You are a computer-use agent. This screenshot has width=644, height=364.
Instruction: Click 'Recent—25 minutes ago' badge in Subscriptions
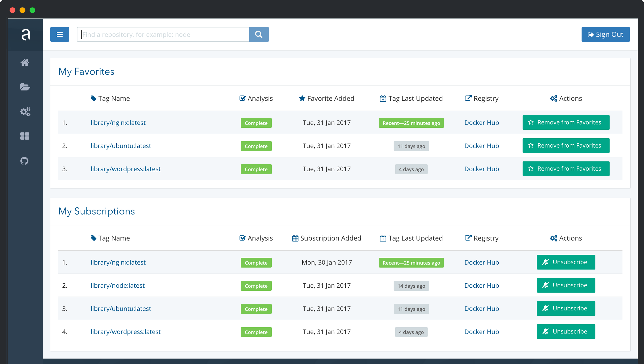click(411, 263)
